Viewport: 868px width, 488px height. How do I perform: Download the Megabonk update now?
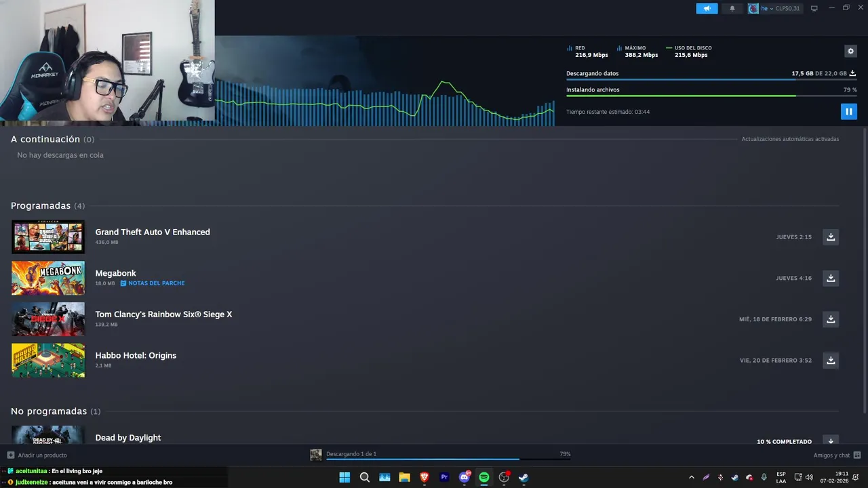click(x=830, y=278)
